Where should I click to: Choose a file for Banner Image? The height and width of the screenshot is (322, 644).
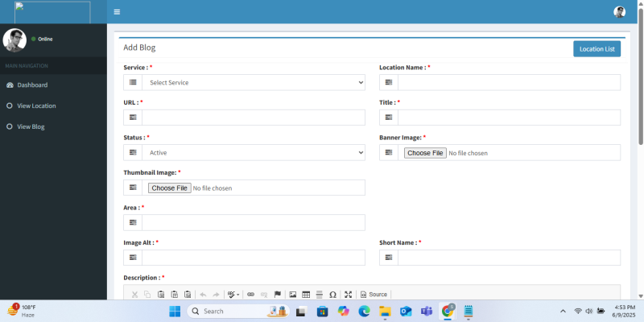[425, 153]
